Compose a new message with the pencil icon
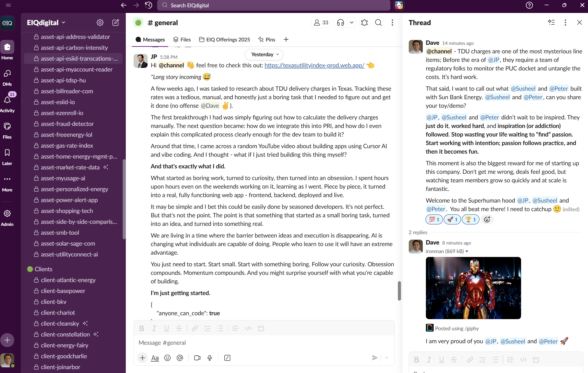588x373 pixels. [x=116, y=23]
